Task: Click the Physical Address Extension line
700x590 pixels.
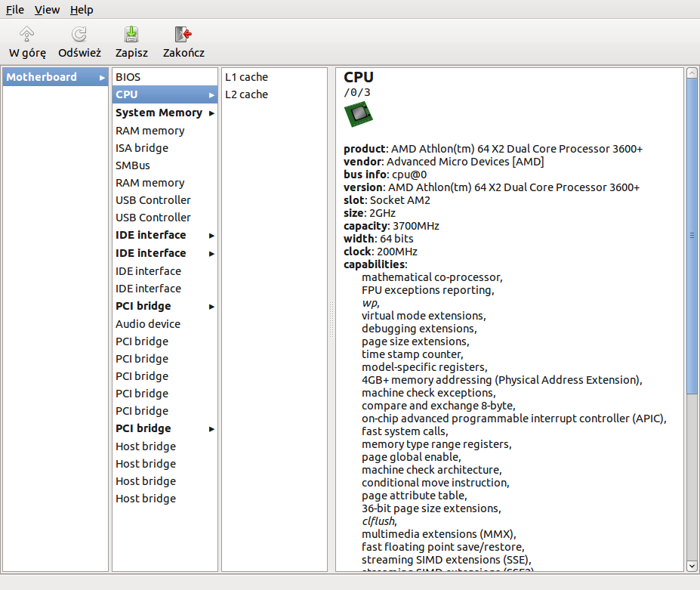Action: [502, 380]
